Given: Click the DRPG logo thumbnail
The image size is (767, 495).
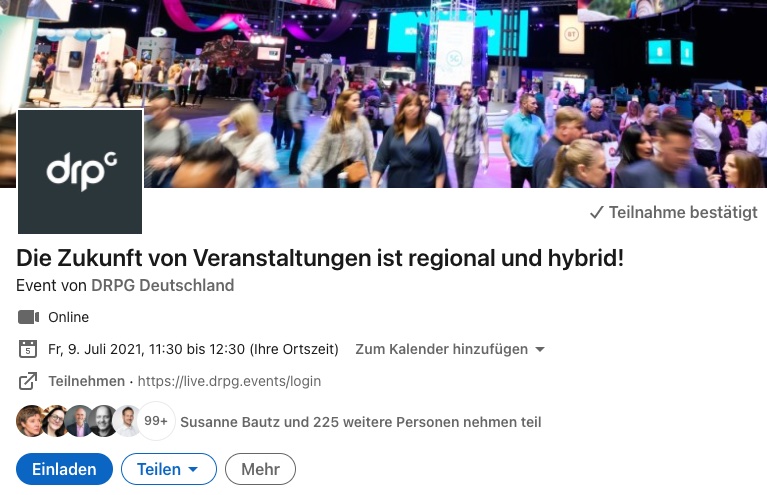Looking at the screenshot, I should [x=80, y=172].
